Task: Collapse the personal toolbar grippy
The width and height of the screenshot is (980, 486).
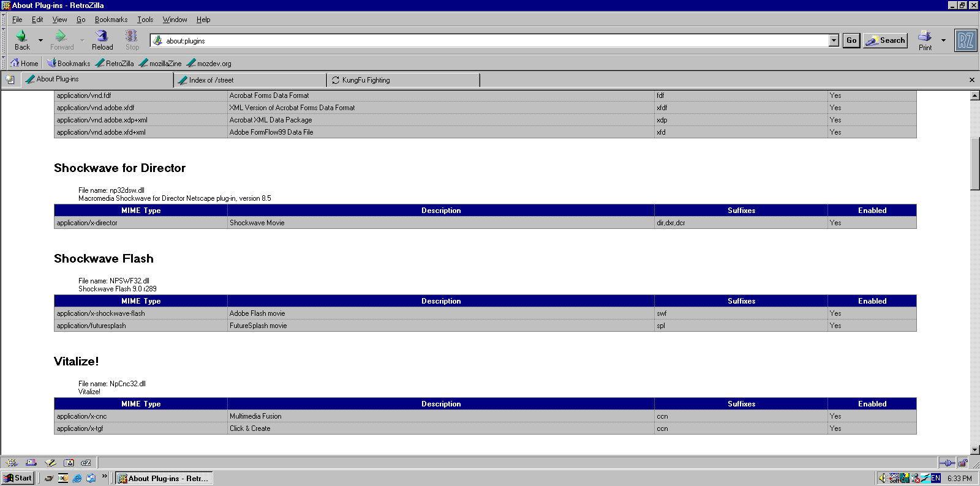Action: tap(3, 63)
